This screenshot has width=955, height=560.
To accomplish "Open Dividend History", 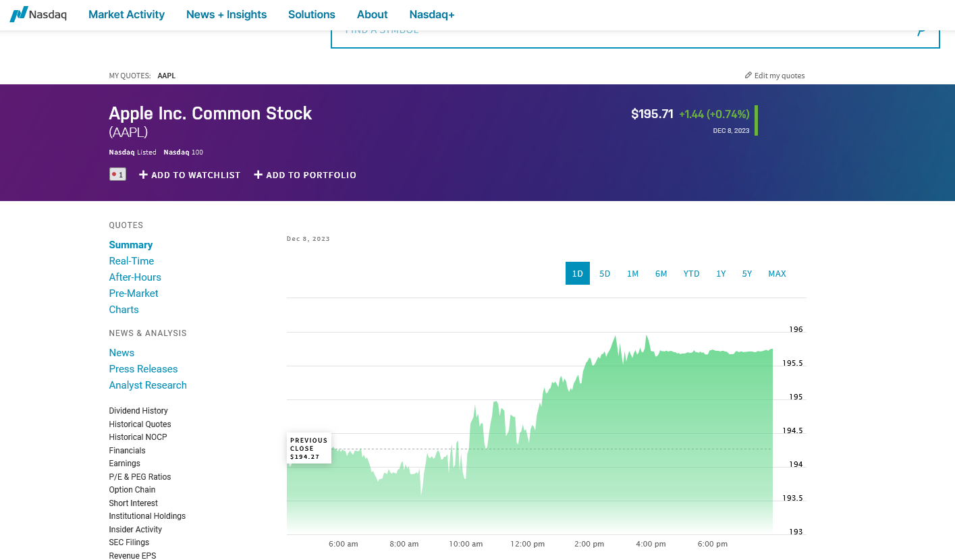I will coord(138,411).
